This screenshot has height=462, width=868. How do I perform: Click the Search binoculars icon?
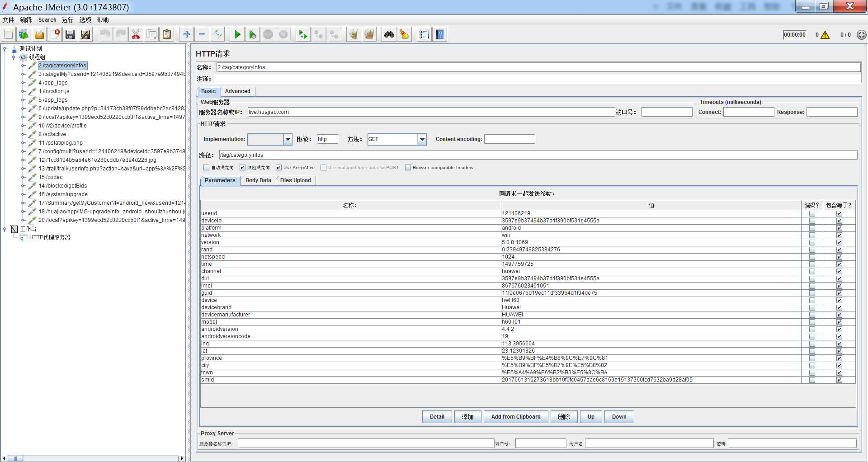[389, 34]
